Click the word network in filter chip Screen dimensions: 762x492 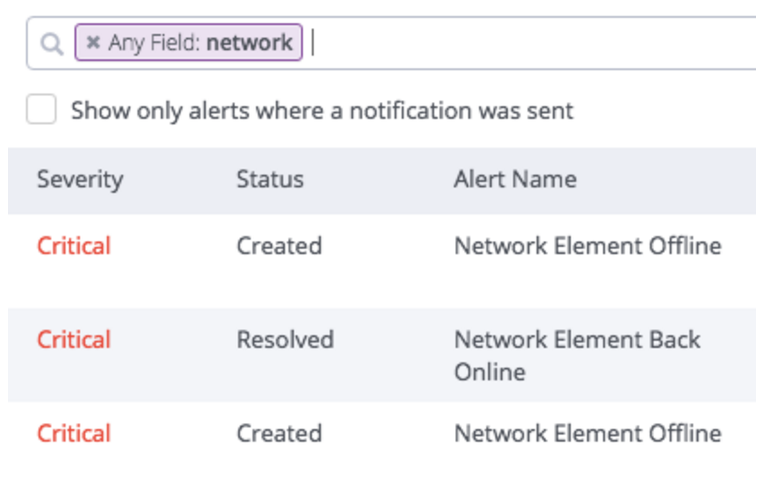pyautogui.click(x=249, y=43)
